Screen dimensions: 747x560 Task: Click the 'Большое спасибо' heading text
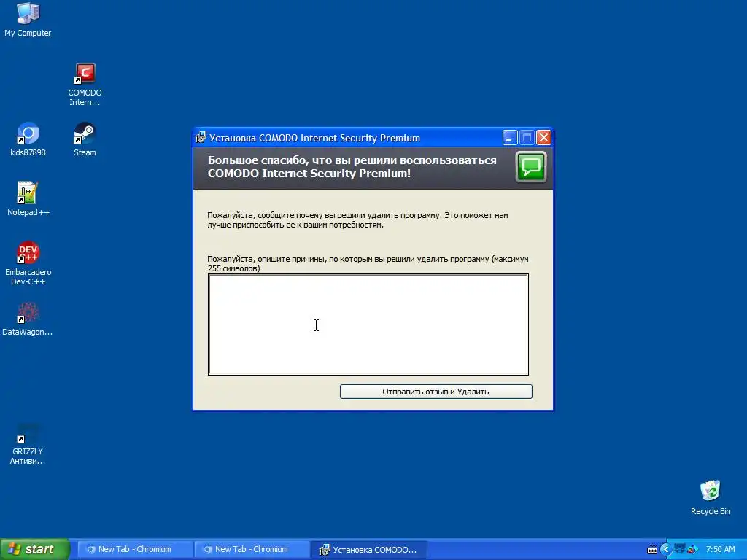(x=352, y=167)
